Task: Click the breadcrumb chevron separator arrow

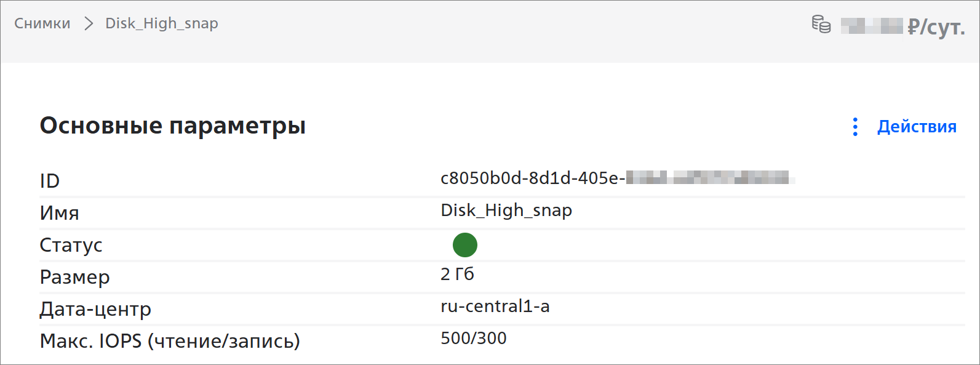Action: coord(89,23)
